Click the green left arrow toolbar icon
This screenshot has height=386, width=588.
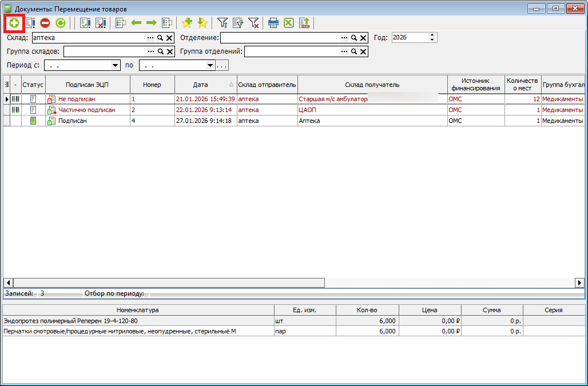[x=136, y=23]
